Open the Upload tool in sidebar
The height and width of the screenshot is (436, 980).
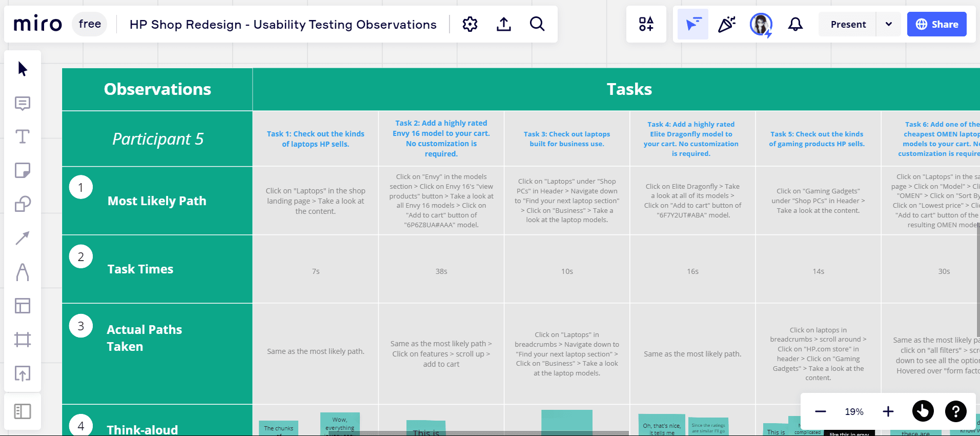point(23,373)
